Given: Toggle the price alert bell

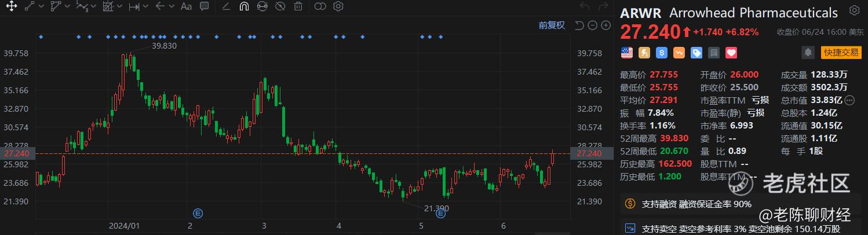Looking at the screenshot, I should (x=808, y=53).
